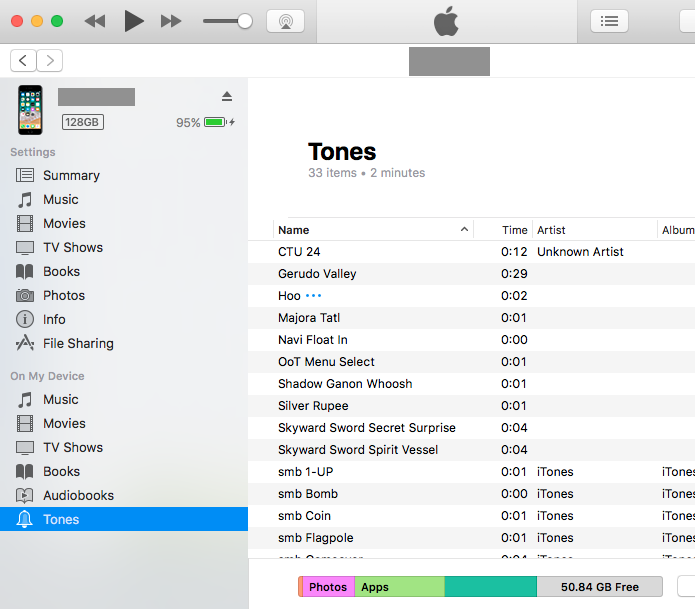Click the iPhone device thumbnail
The width and height of the screenshot is (695, 609).
[30, 110]
